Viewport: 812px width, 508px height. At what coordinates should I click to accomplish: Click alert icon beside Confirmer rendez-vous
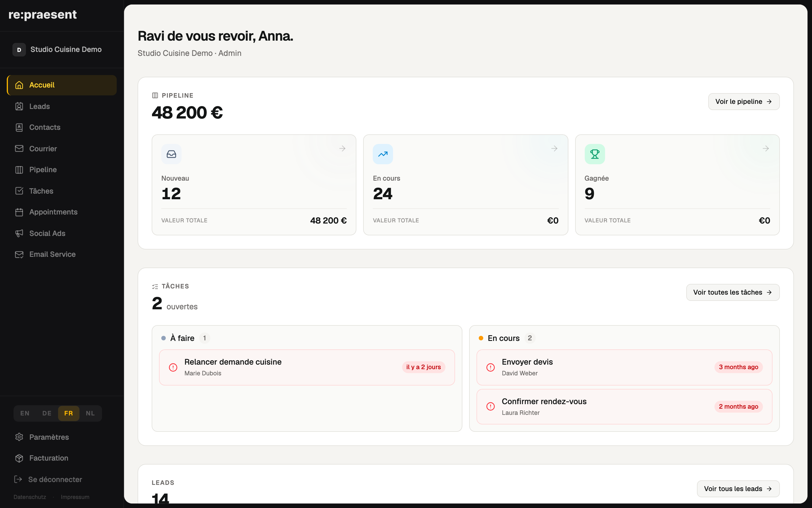point(491,406)
